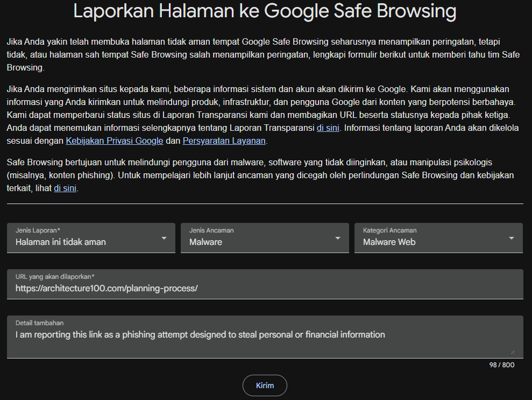
Task: Open the "Malware Web" category combo box
Action: click(x=438, y=238)
